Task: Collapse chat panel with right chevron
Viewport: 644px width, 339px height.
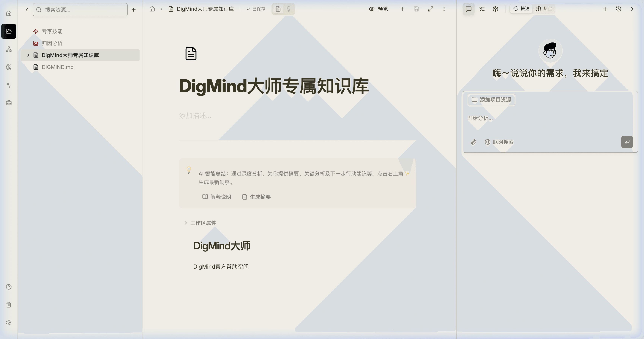Action: pyautogui.click(x=632, y=9)
